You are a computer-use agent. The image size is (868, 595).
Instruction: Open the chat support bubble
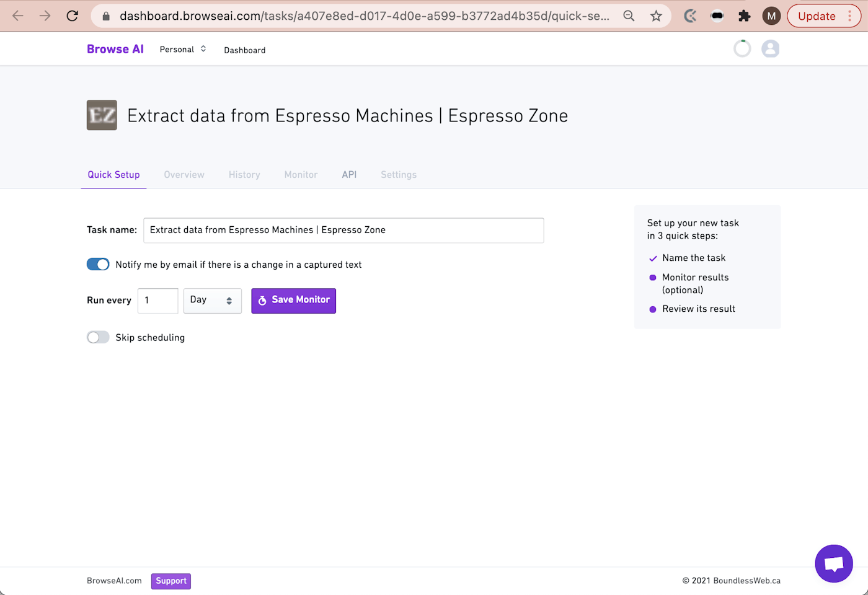(834, 563)
